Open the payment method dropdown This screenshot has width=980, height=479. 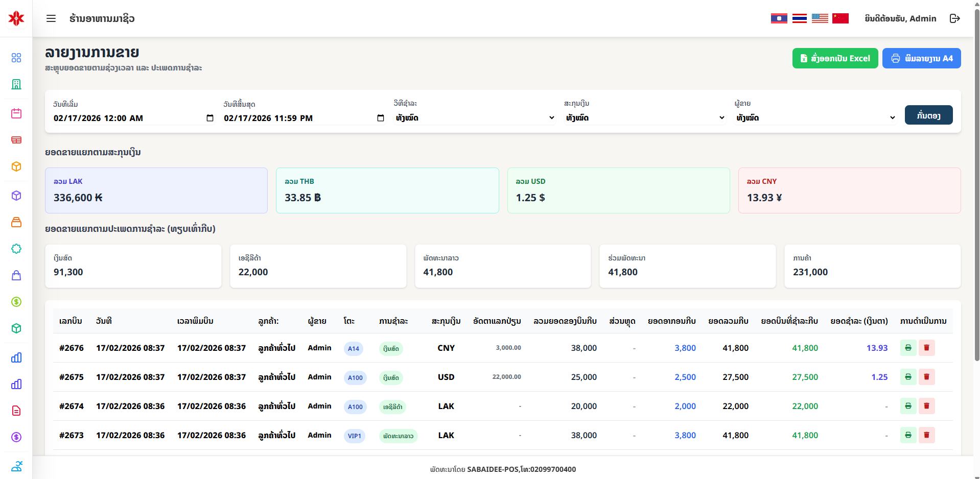474,118
